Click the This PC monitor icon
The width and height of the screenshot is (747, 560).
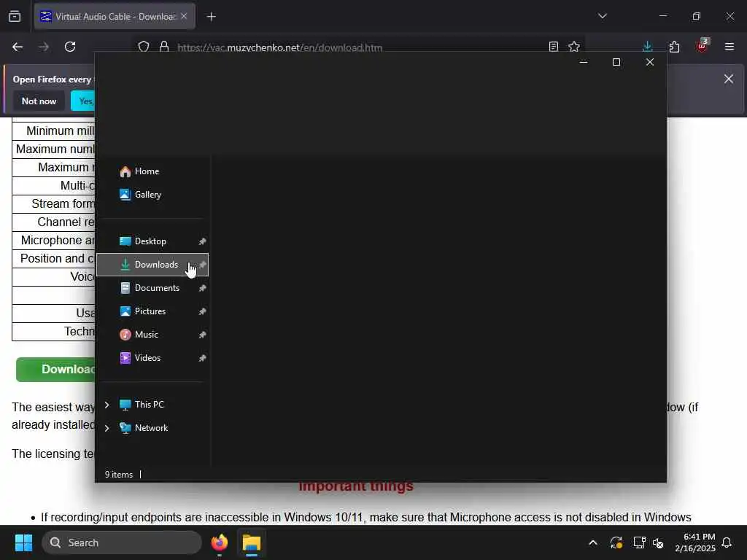pos(125,405)
